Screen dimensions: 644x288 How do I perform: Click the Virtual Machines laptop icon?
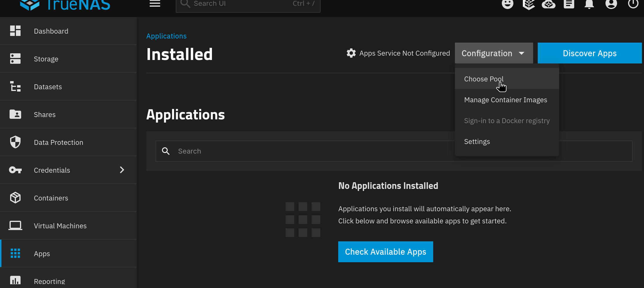coord(15,225)
